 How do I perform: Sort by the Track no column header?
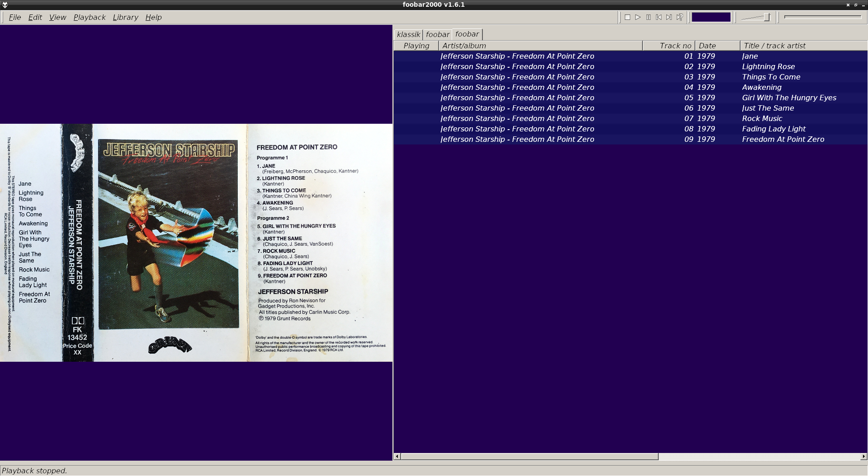coord(669,46)
